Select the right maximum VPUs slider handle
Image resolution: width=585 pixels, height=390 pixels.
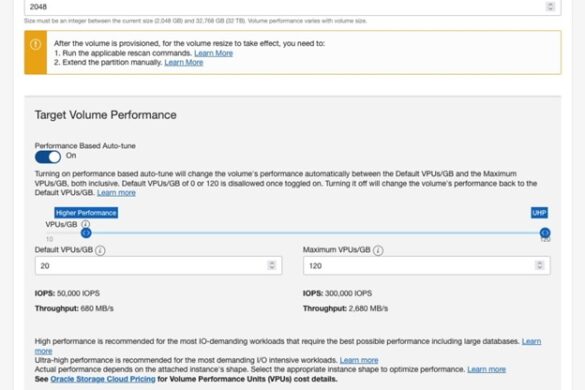pos(545,233)
